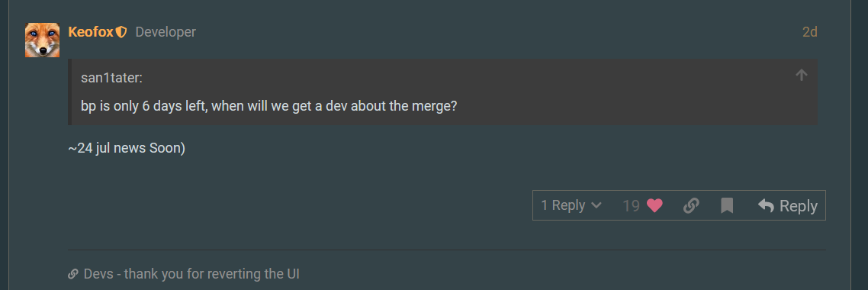868x290 pixels.
Task: Click the quote block's left border bar
Action: click(69, 92)
